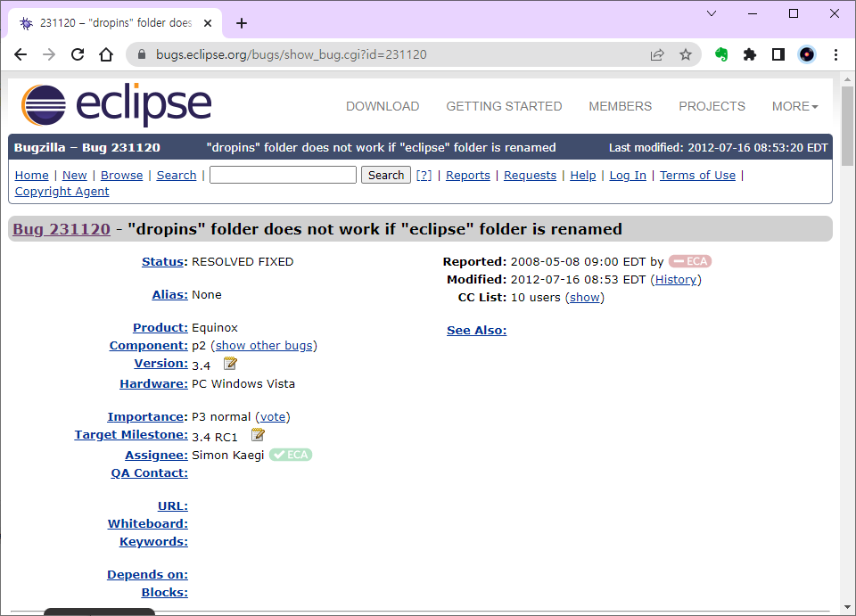Share this page icon in address bar
Image resolution: width=856 pixels, height=616 pixels.
(x=657, y=54)
